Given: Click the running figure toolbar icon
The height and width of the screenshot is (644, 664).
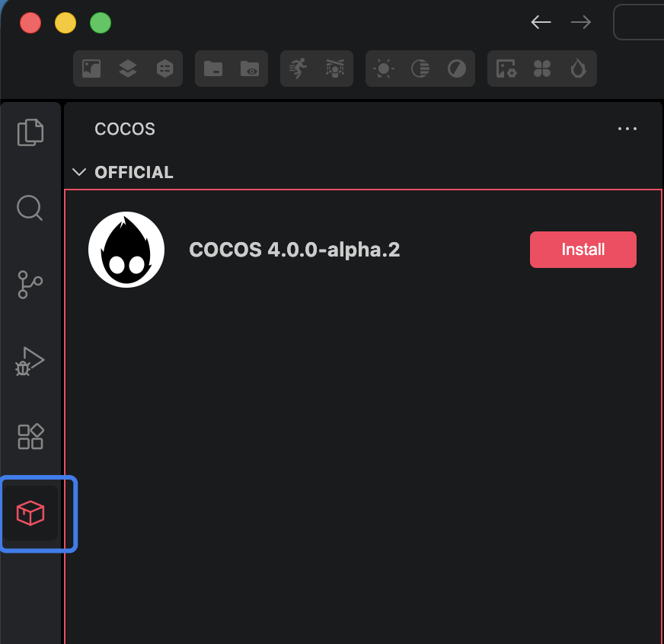Looking at the screenshot, I should point(298,69).
